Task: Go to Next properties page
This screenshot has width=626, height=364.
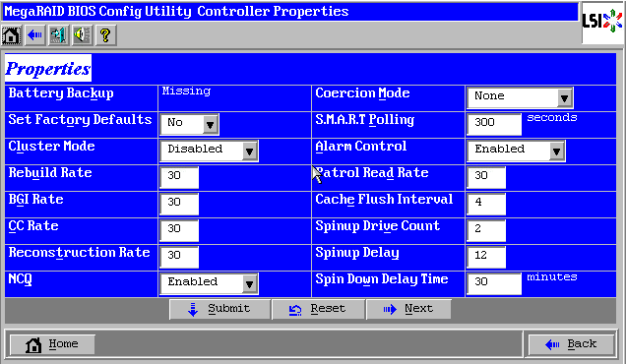Action: click(408, 309)
